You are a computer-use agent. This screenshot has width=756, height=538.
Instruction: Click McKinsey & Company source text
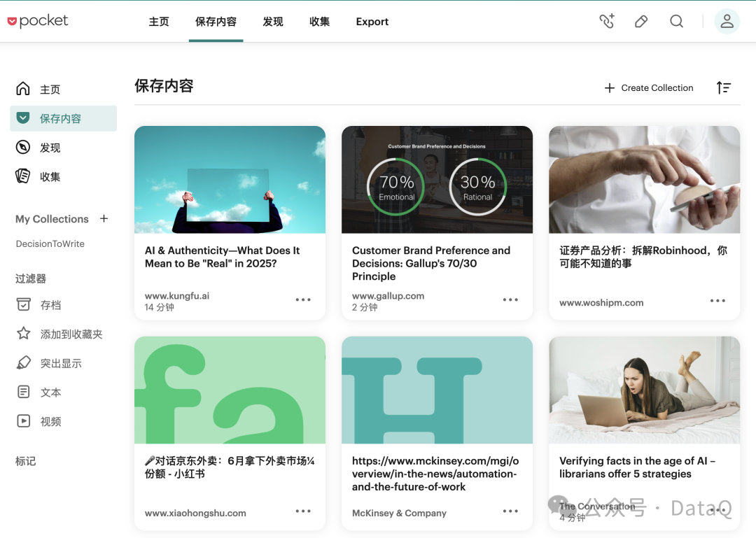pyautogui.click(x=399, y=514)
